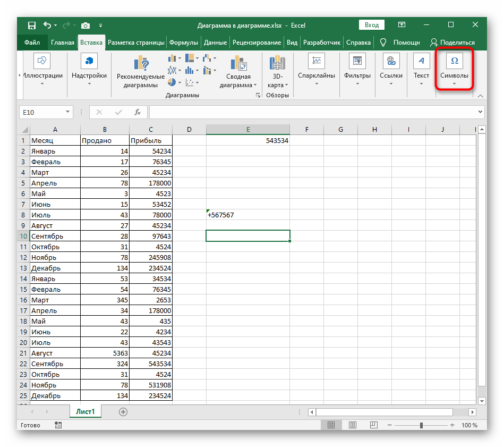
Task: Open the Файл tab
Action: click(32, 43)
